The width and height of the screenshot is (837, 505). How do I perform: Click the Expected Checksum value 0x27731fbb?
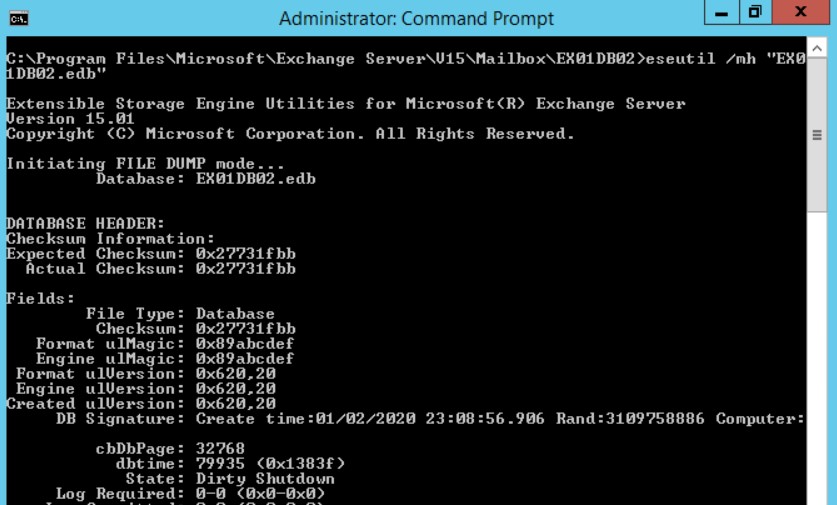245,254
